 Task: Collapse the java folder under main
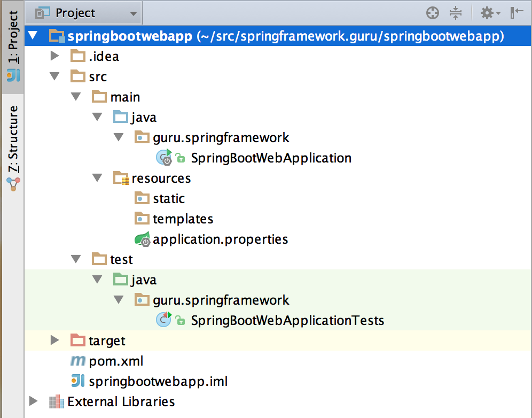[97, 117]
